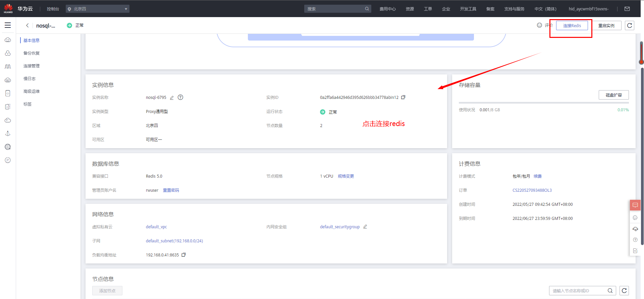Click the storage usage progress bar

[544, 103]
